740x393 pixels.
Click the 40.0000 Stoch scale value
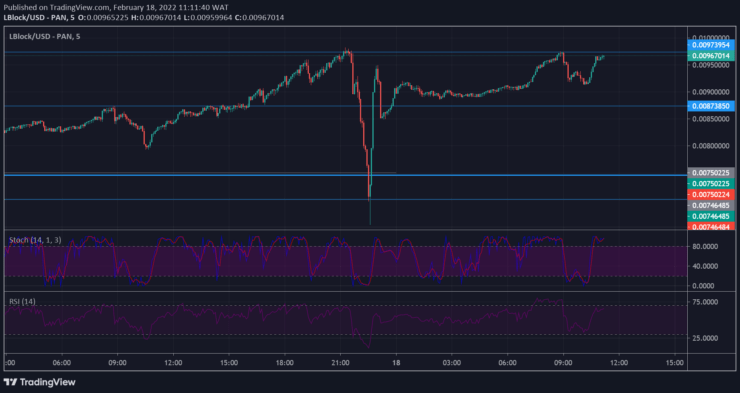[x=705, y=266]
